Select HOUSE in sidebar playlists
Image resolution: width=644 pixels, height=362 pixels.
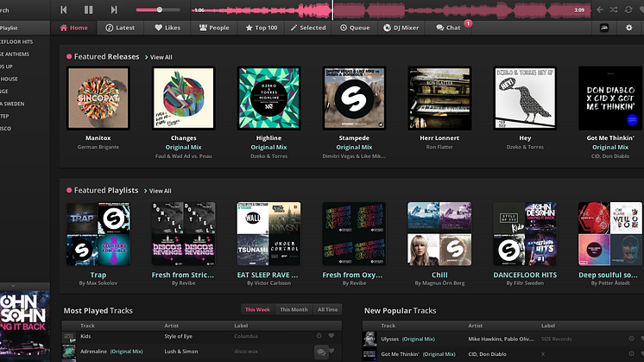click(9, 79)
